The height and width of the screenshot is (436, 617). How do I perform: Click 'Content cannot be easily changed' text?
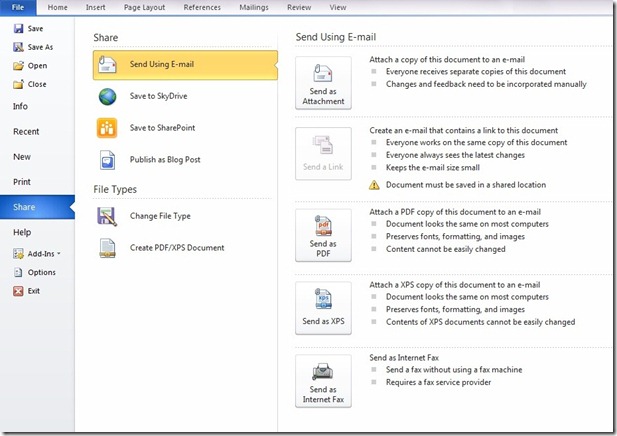click(x=445, y=249)
